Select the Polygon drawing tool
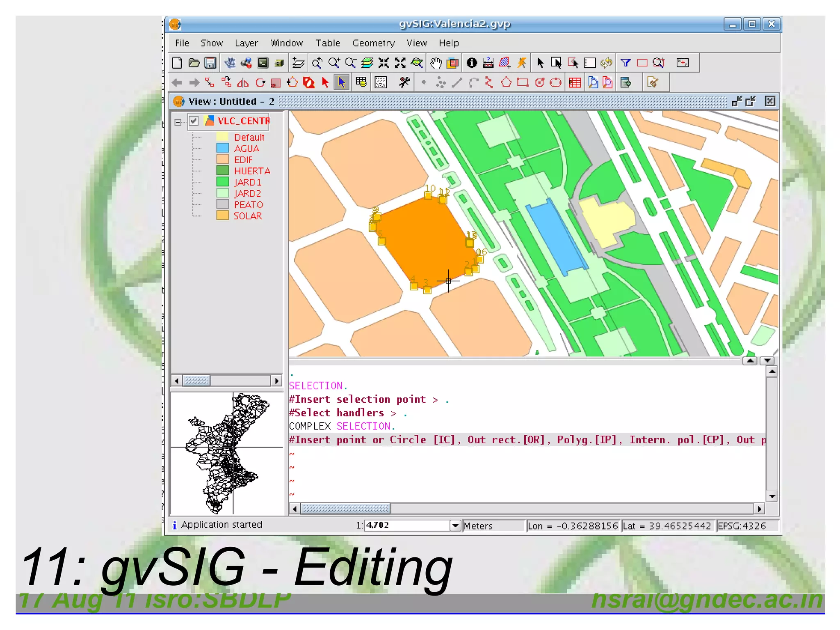Image resolution: width=840 pixels, height=630 pixels. coord(506,83)
